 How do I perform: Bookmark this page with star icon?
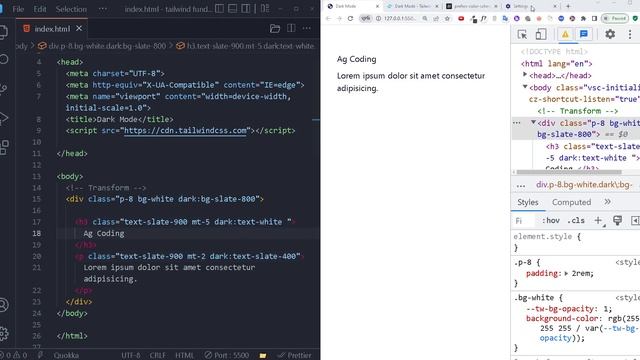(x=447, y=18)
